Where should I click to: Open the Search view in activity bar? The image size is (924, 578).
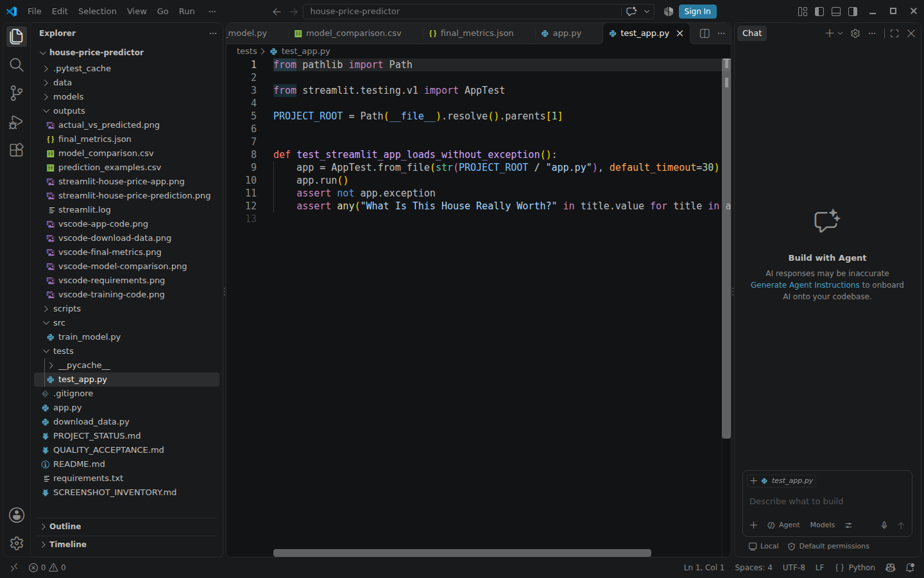(17, 65)
